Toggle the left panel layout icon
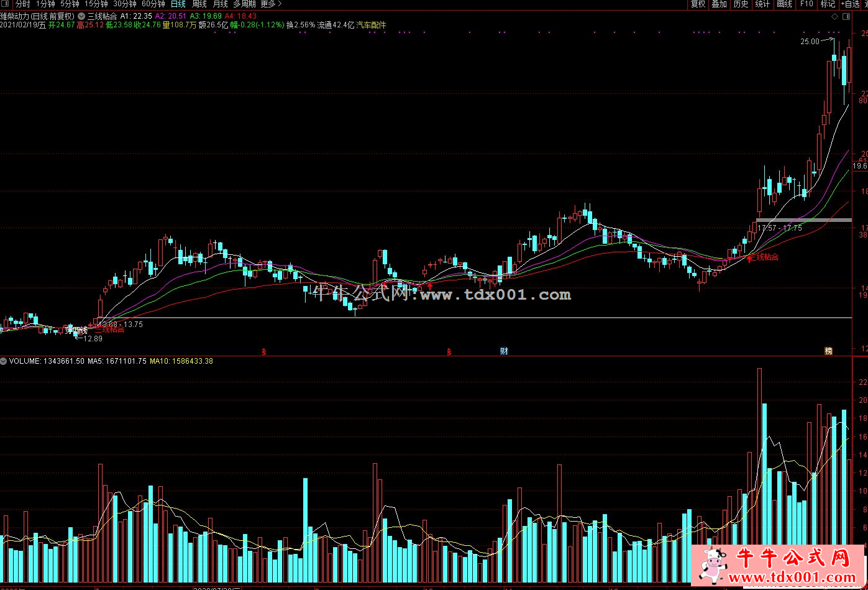868x590 pixels. pos(6,4)
